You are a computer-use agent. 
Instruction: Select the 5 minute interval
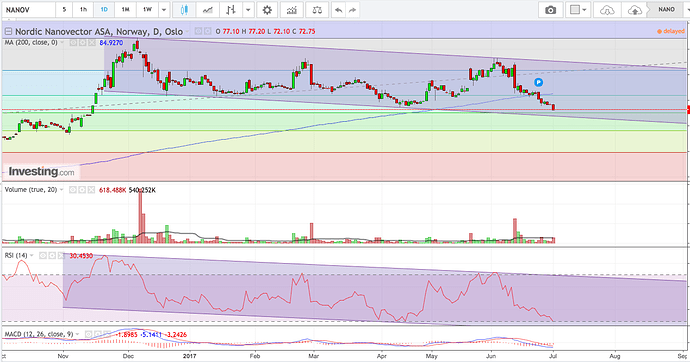64,10
